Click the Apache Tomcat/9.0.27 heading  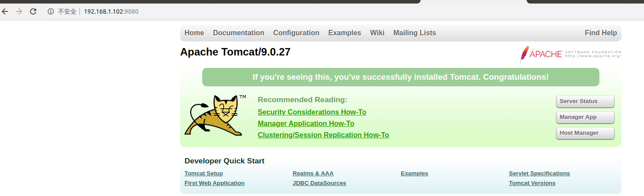coord(235,52)
